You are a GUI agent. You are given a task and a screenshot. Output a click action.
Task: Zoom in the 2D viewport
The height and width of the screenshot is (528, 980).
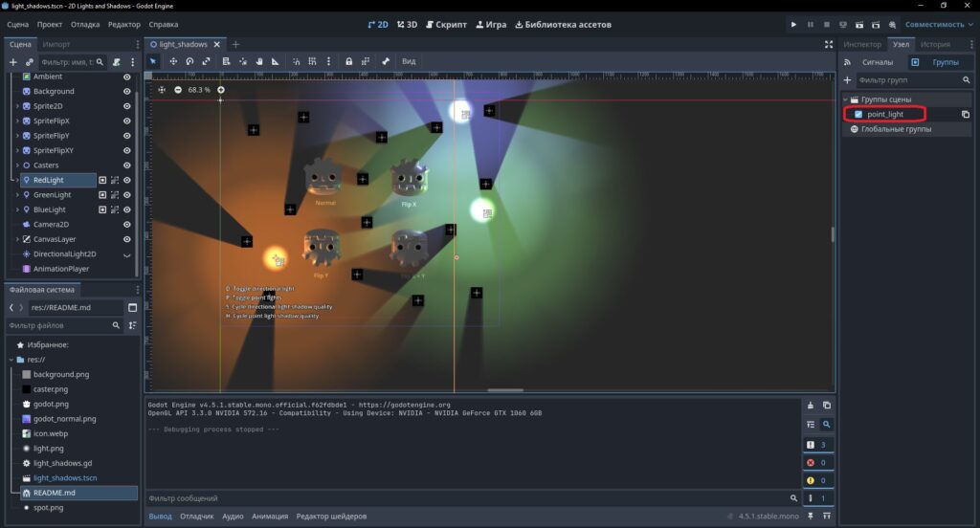(x=221, y=90)
